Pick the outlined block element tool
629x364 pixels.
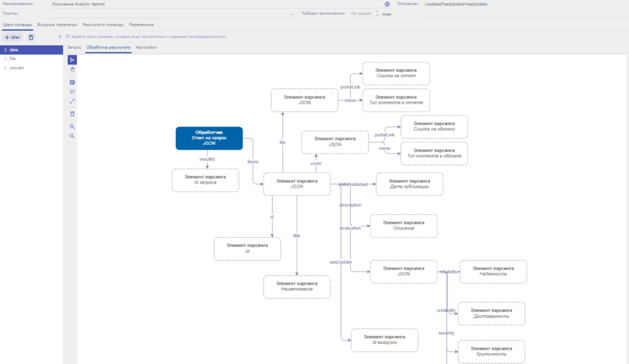pos(72,91)
